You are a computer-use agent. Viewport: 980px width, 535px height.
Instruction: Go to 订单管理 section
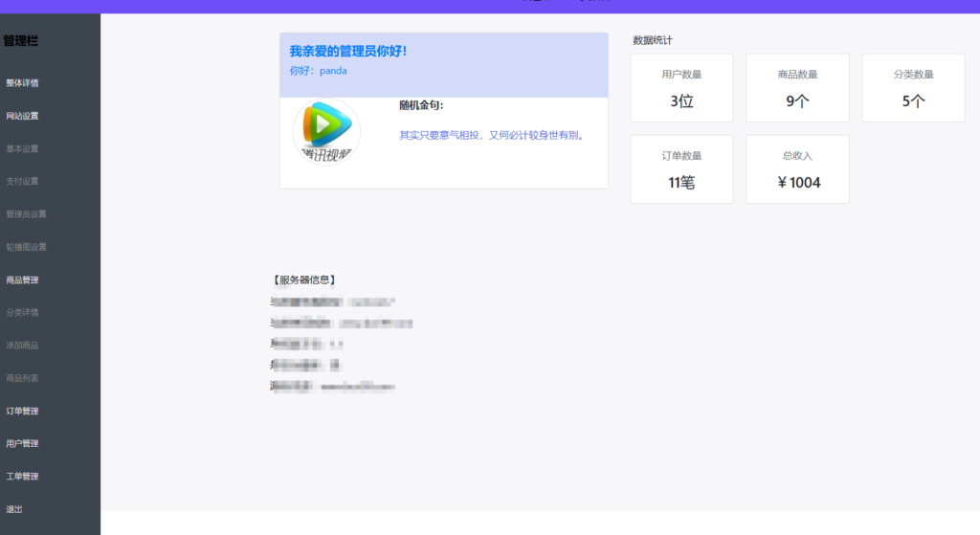[23, 412]
